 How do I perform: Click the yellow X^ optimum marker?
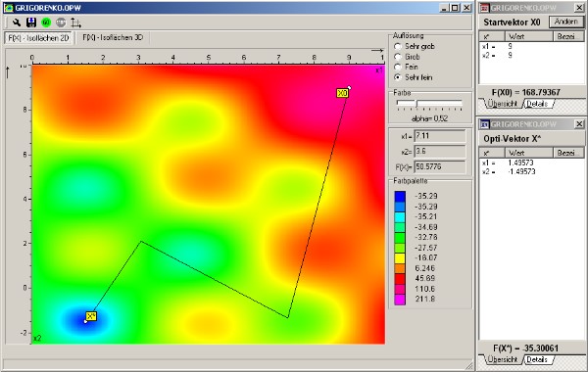(91, 316)
